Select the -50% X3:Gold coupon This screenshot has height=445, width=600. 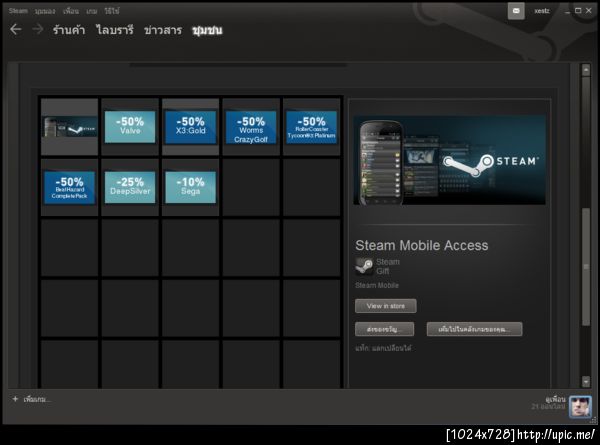[191, 127]
